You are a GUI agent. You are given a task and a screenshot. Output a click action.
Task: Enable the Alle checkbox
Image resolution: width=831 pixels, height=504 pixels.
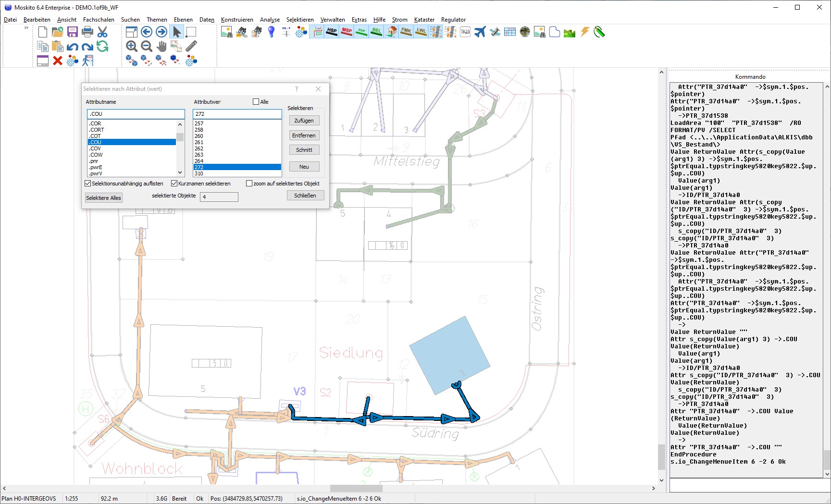click(256, 102)
